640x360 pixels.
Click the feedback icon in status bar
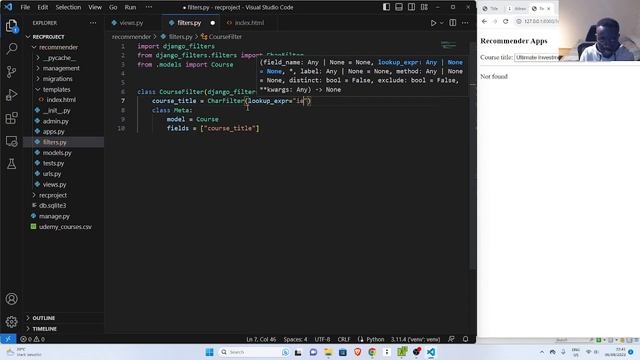tap(451, 339)
